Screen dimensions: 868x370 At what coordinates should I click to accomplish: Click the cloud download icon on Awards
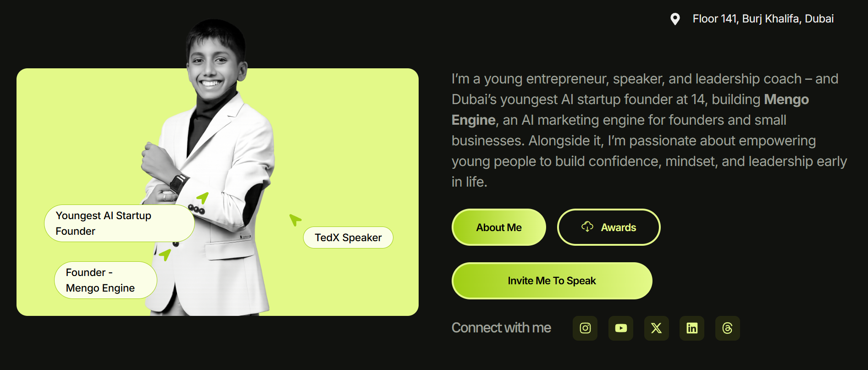tap(587, 226)
